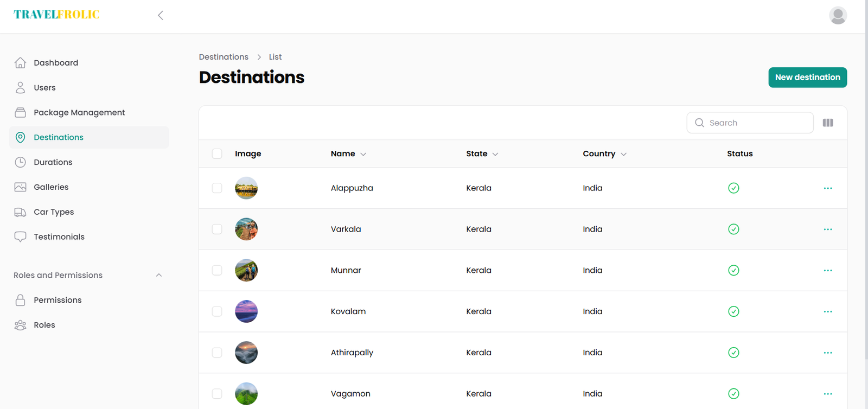Collapse the Roles and Permissions section
This screenshot has height=409, width=868.
coord(159,276)
